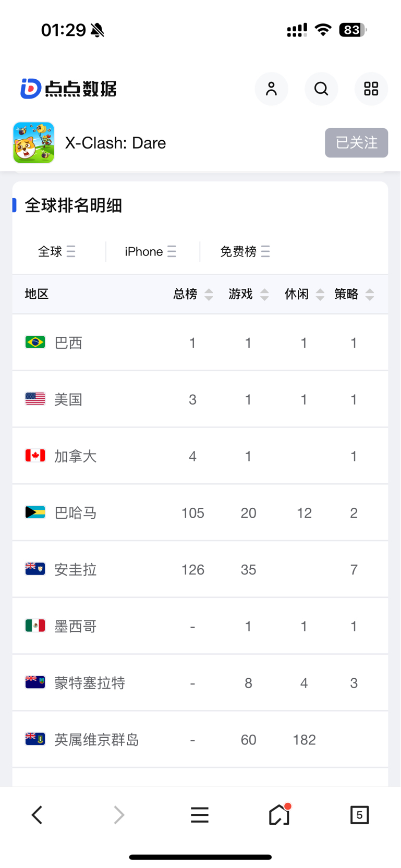Open the grid apps menu icon

(x=371, y=89)
